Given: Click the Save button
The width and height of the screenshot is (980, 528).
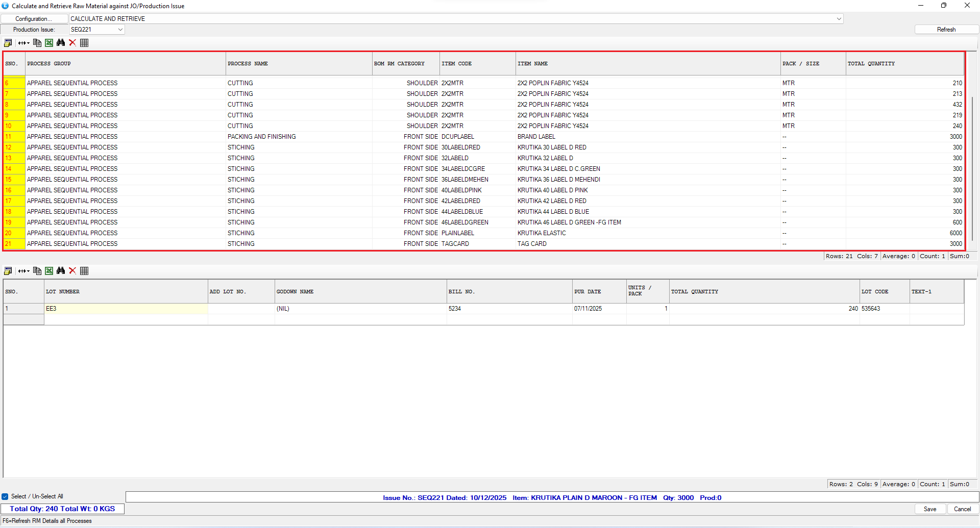Looking at the screenshot, I should (x=930, y=509).
